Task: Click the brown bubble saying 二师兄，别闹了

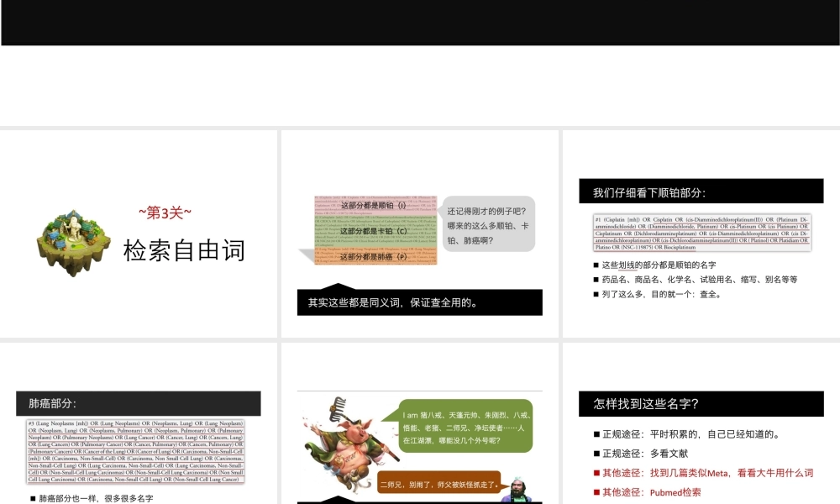Action: (439, 484)
